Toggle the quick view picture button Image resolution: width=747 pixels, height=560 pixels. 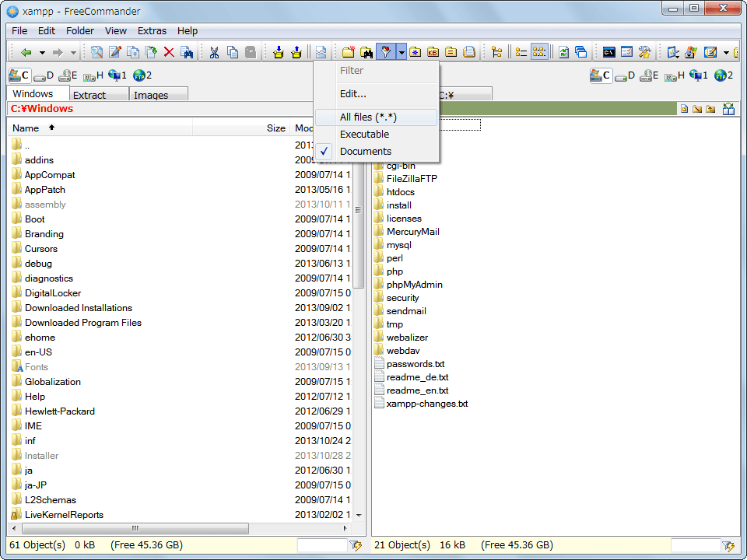point(321,52)
